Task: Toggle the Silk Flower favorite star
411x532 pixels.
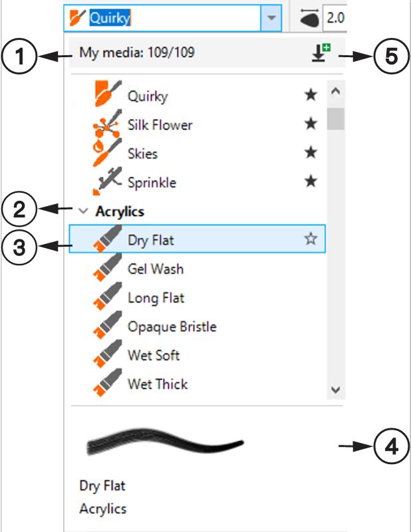Action: coord(311,124)
